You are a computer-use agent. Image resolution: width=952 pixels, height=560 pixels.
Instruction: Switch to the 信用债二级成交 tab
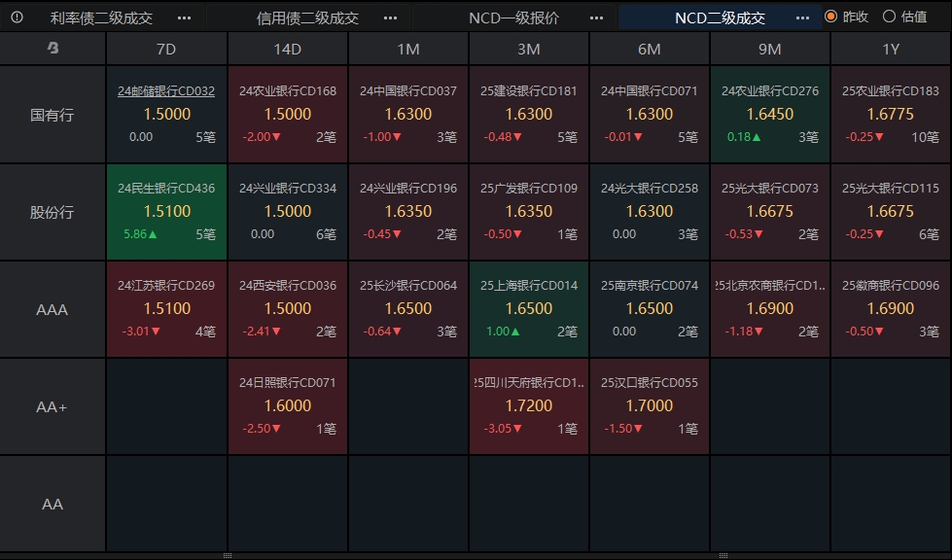point(308,18)
